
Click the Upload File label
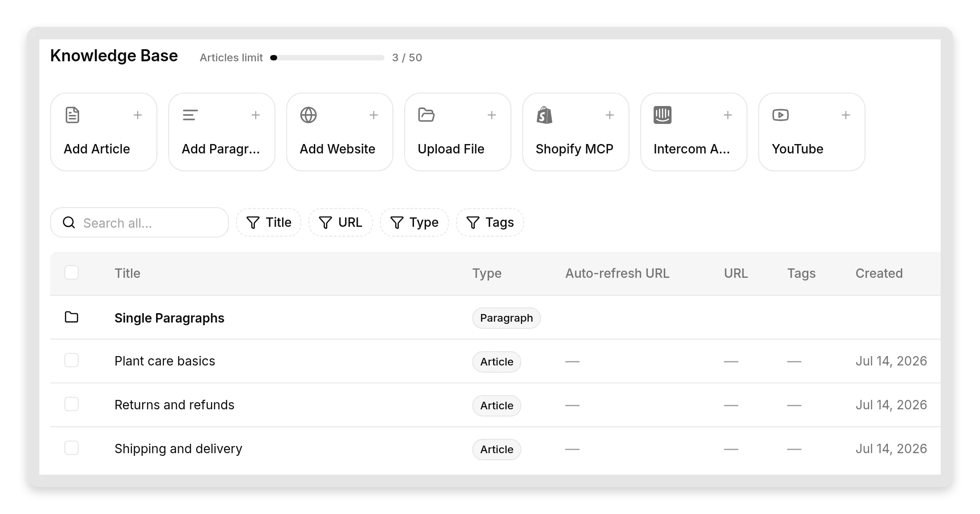pos(451,149)
